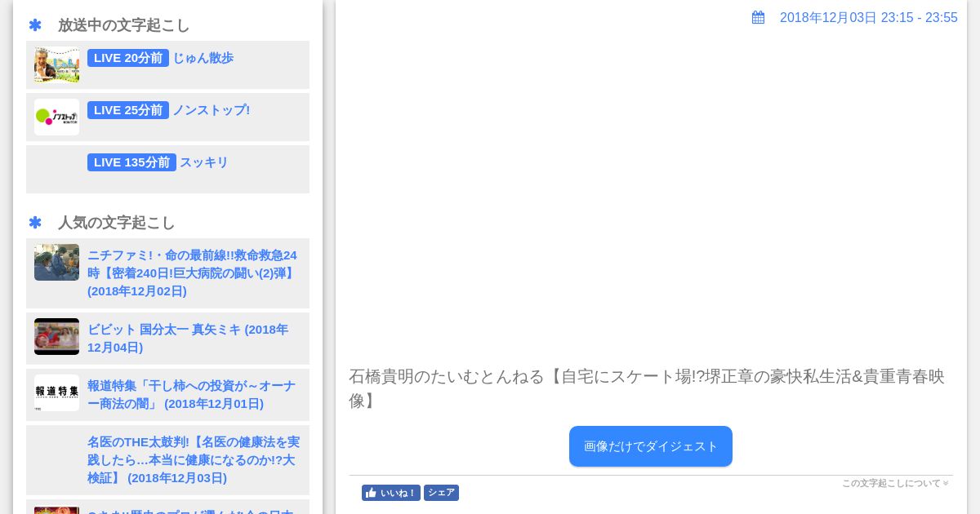Click the シェア share button
Screen dimensions: 980x514
441,493
